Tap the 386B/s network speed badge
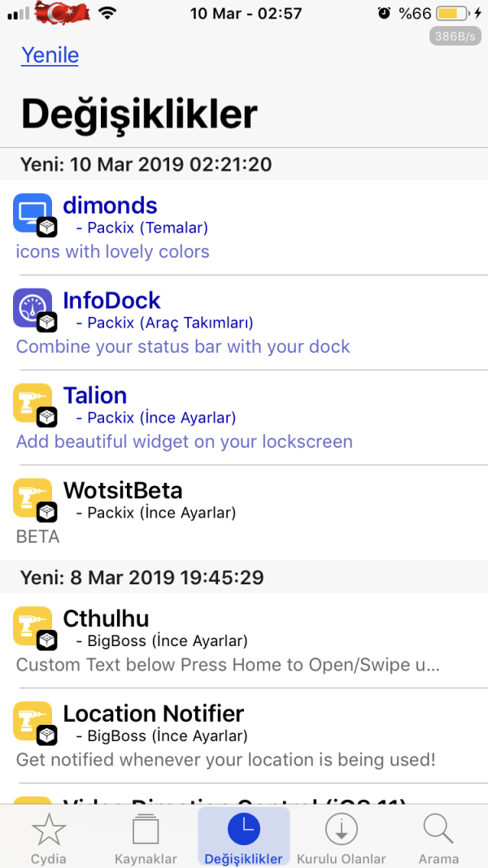The width and height of the screenshot is (488, 868). (x=455, y=37)
